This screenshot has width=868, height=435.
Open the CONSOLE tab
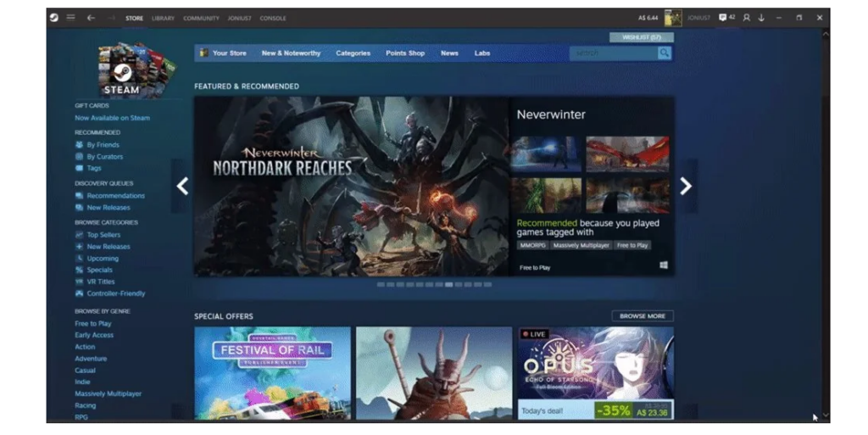point(273,19)
